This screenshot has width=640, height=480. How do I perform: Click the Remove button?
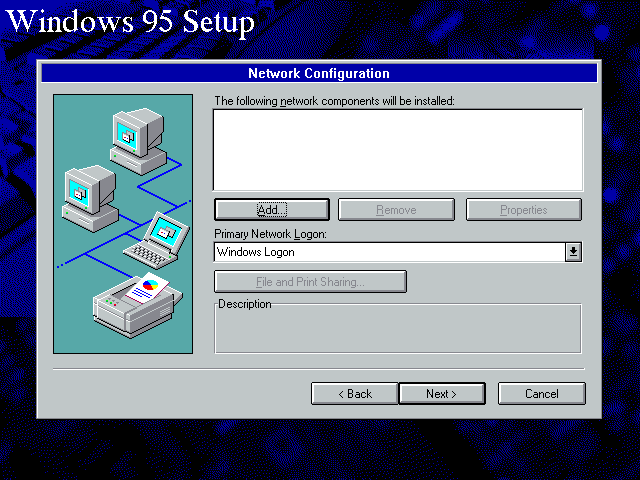(x=396, y=210)
